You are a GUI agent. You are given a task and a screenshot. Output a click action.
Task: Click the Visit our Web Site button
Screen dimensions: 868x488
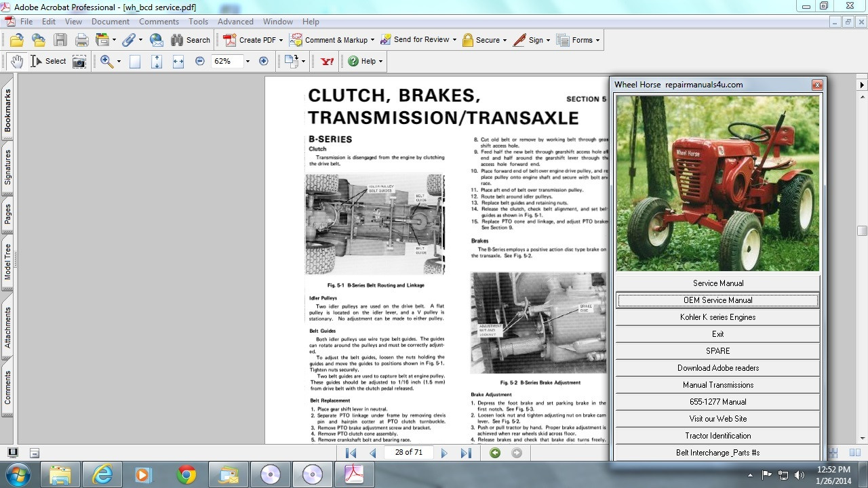tap(718, 419)
